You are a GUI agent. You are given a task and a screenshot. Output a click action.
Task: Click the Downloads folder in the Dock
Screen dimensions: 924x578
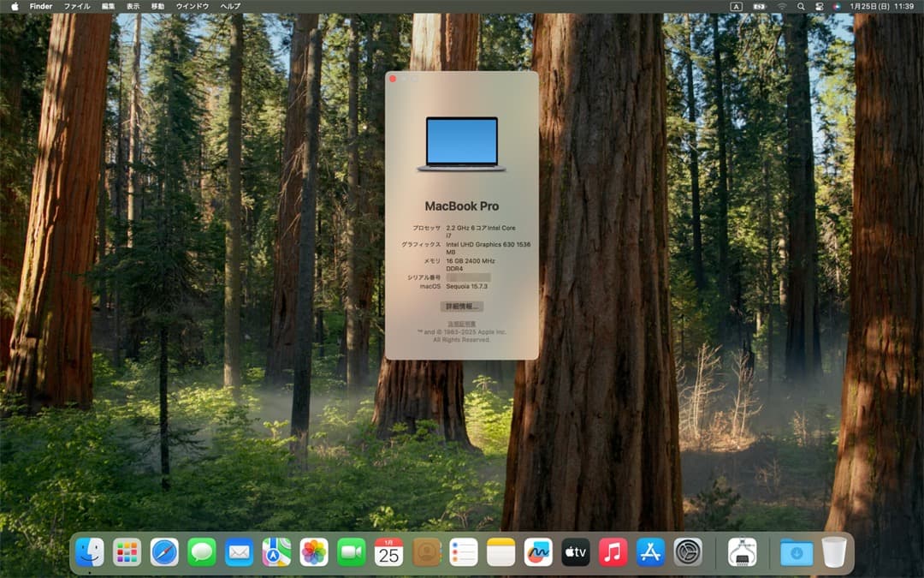click(x=797, y=552)
